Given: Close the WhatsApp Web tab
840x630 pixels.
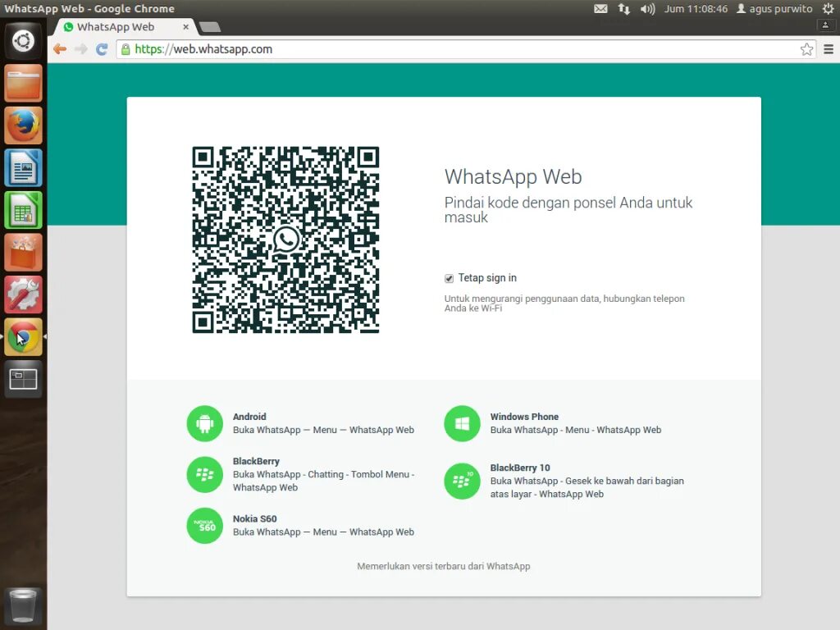Looking at the screenshot, I should tap(186, 27).
